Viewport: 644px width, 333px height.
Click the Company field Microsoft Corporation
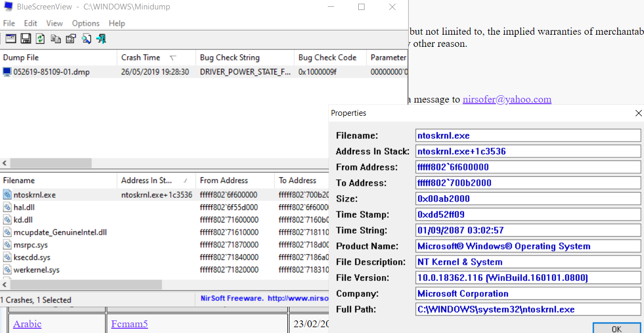coord(528,294)
